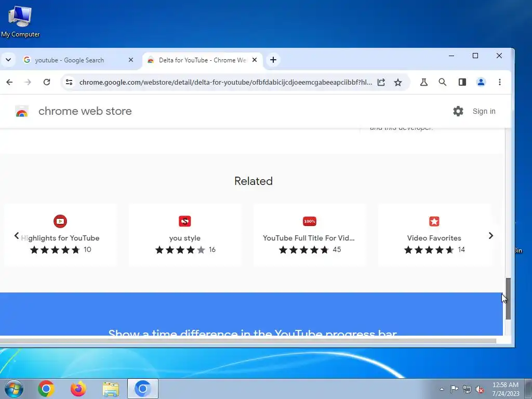Select Delta for YouTube tab
The height and width of the screenshot is (399, 532).
tap(203, 60)
